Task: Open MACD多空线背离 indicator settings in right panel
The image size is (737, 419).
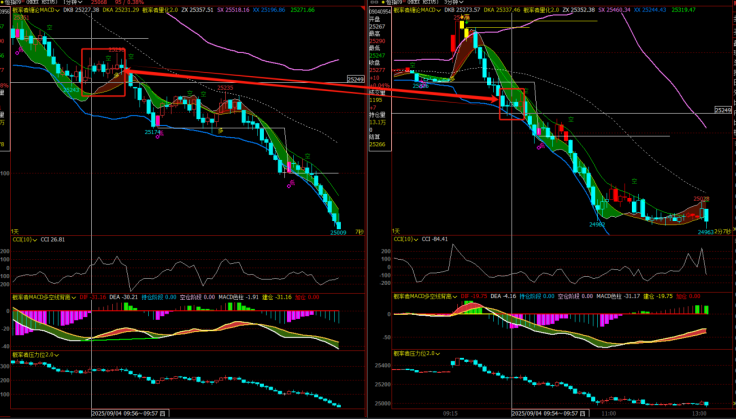Action: click(x=424, y=297)
